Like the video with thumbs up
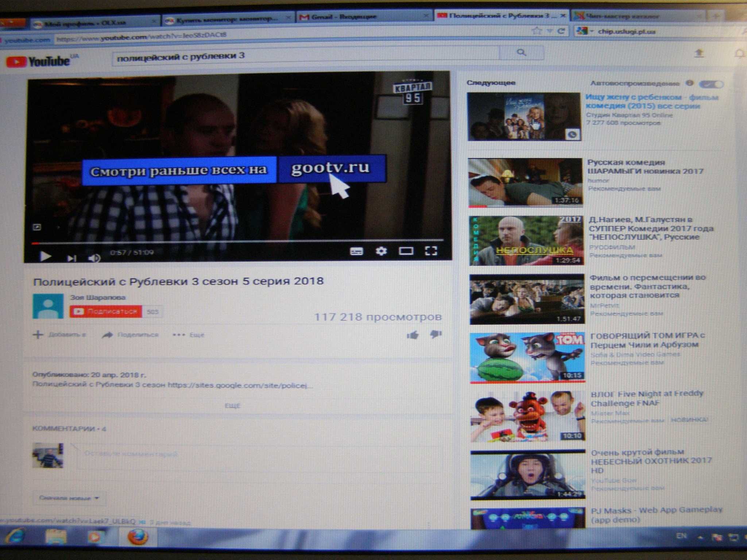The image size is (747, 560). pyautogui.click(x=413, y=334)
